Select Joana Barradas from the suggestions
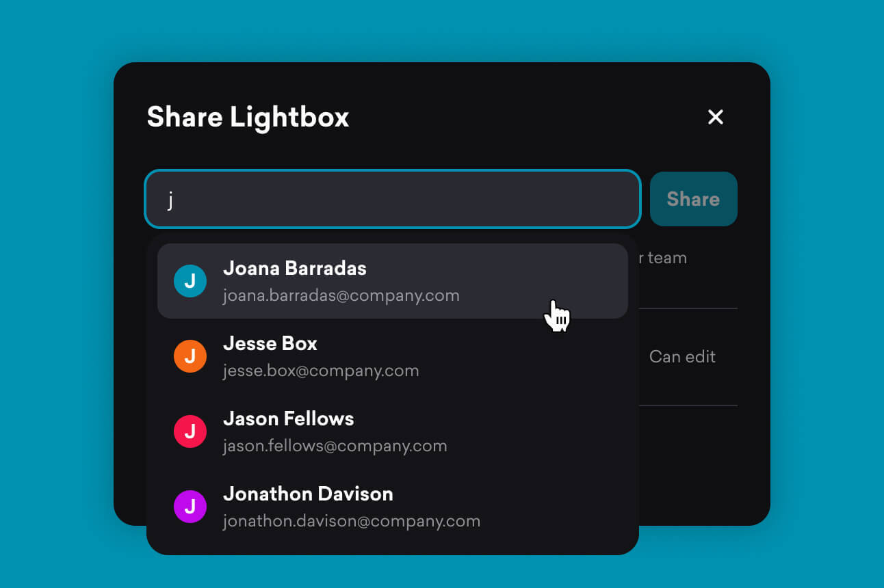884x588 pixels. pyautogui.click(x=294, y=269)
